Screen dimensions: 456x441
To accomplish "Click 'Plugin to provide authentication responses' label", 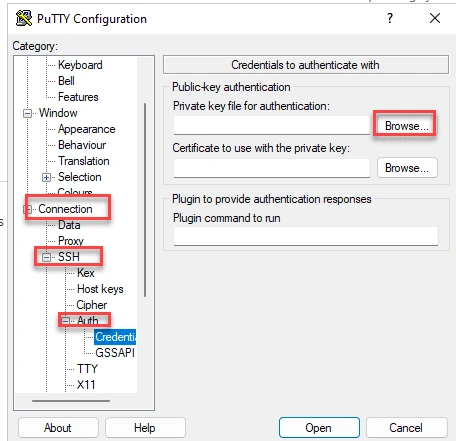I will pyautogui.click(x=272, y=199).
